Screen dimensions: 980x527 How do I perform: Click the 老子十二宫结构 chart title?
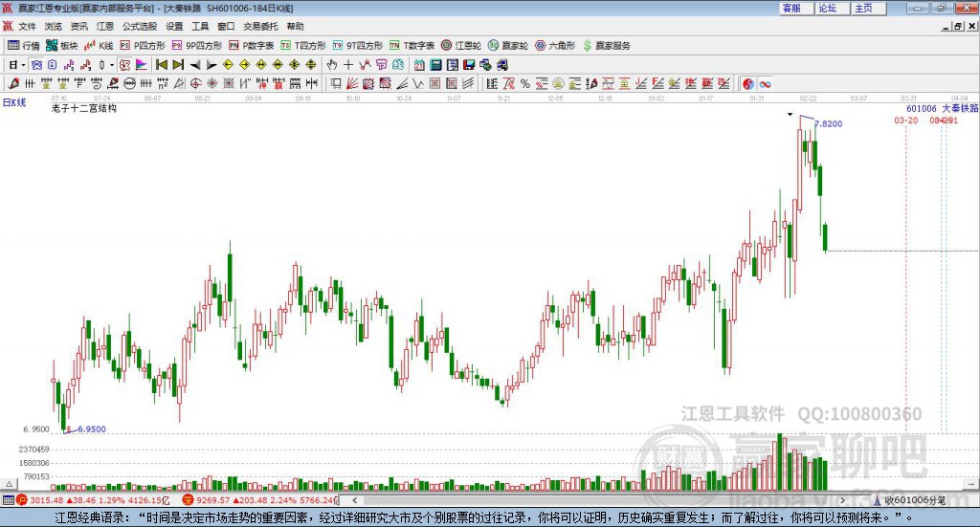pos(84,108)
